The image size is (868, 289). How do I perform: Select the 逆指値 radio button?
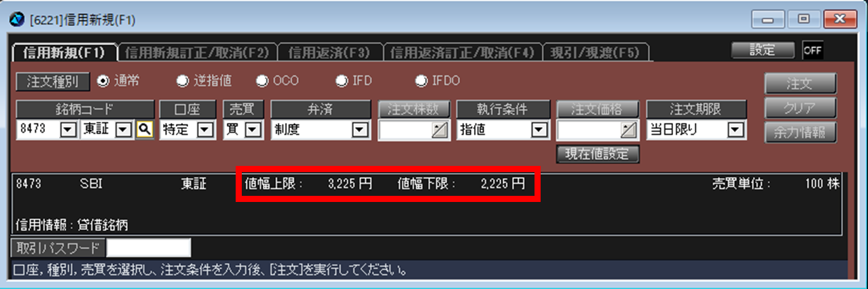pos(183,81)
